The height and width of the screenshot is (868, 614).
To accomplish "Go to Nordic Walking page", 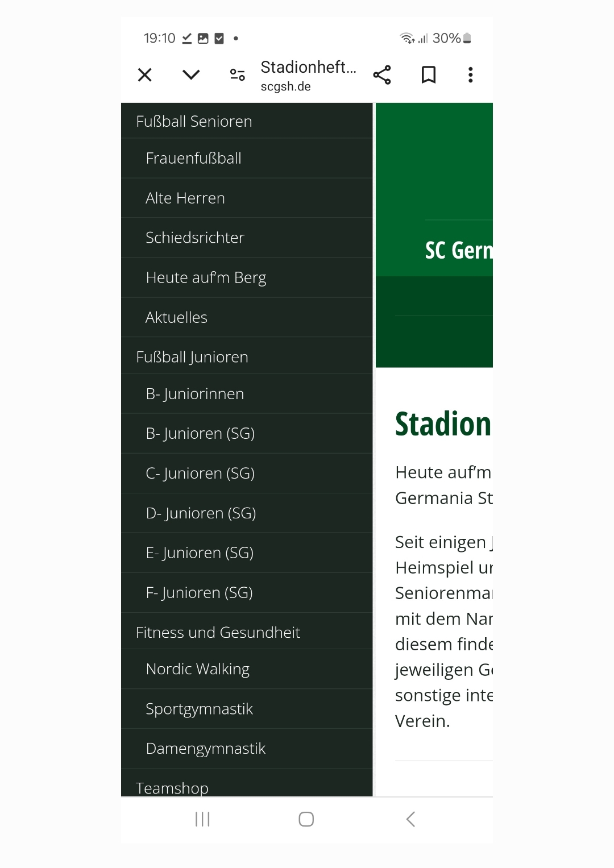I will [198, 670].
